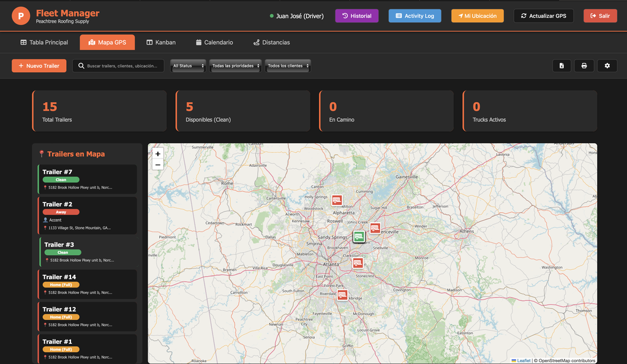Export data with the Excel file icon
The width and height of the screenshot is (627, 364).
point(561,65)
